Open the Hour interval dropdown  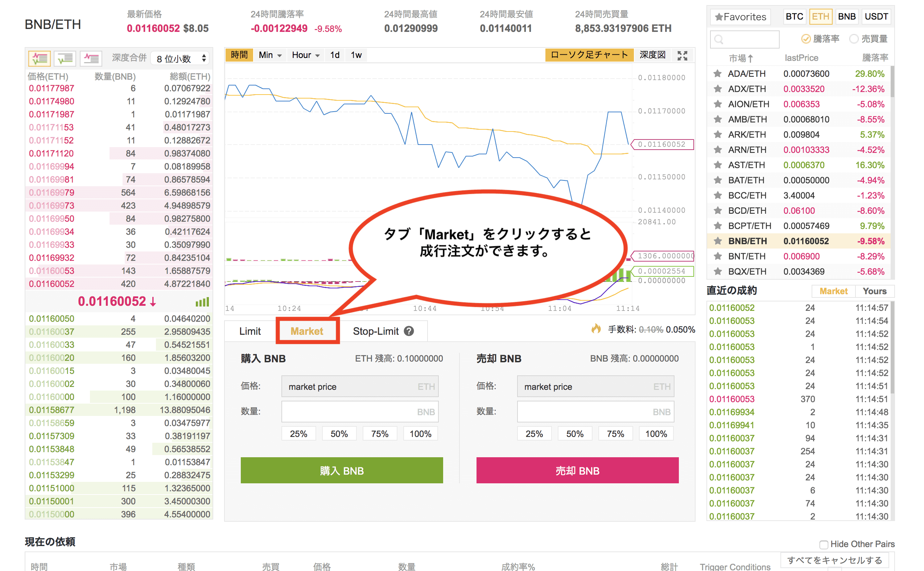click(x=305, y=55)
